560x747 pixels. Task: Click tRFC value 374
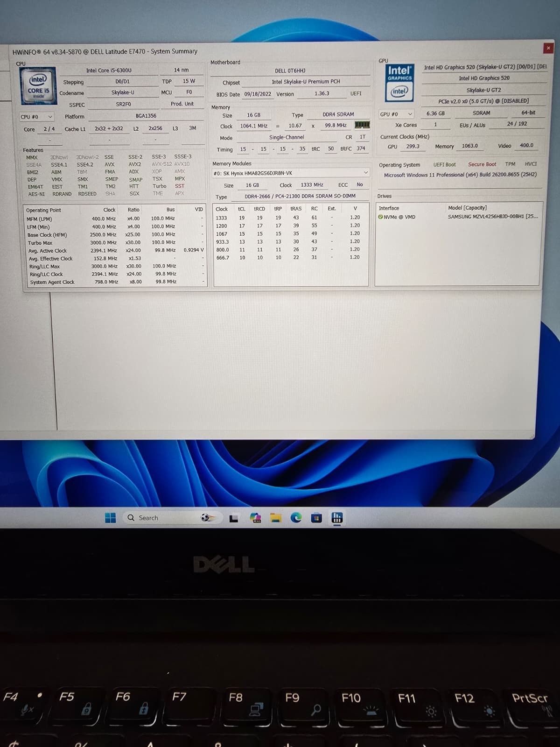tap(361, 148)
